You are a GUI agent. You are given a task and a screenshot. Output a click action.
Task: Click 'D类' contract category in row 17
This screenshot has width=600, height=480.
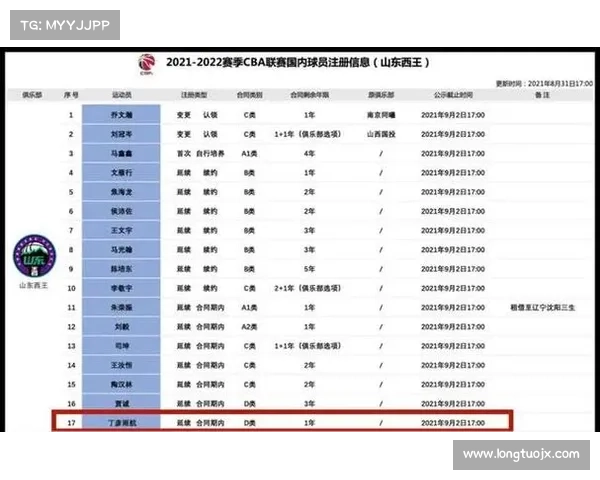(x=249, y=423)
